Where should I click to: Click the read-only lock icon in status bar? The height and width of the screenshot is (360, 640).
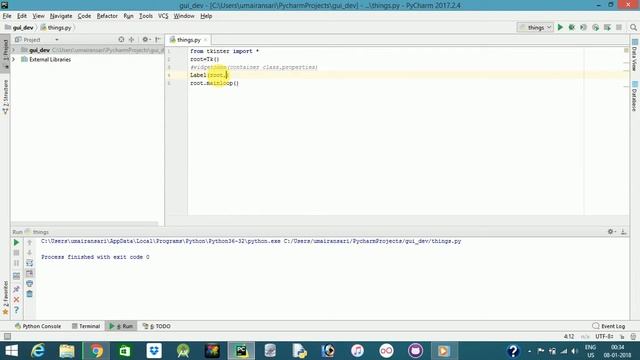click(622, 337)
